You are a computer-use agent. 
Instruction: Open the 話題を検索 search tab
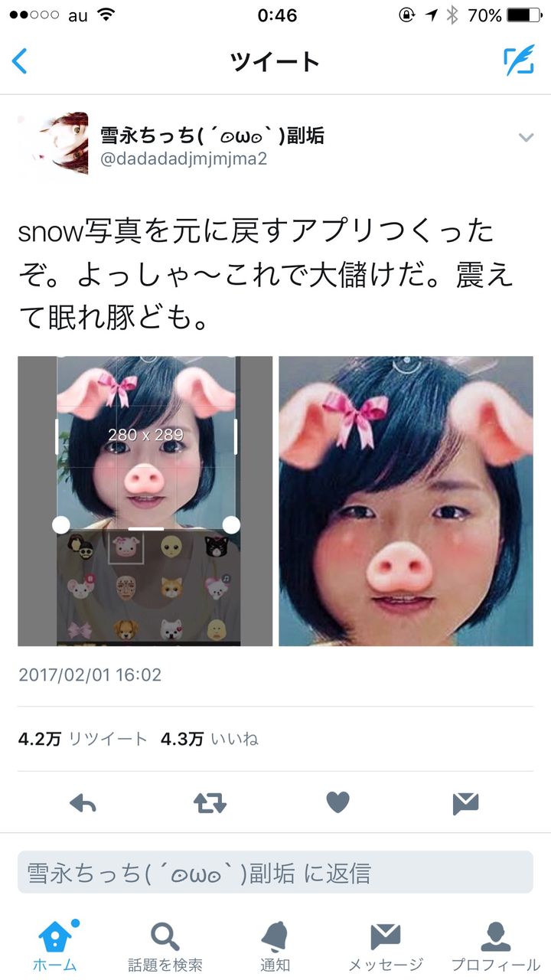165,946
